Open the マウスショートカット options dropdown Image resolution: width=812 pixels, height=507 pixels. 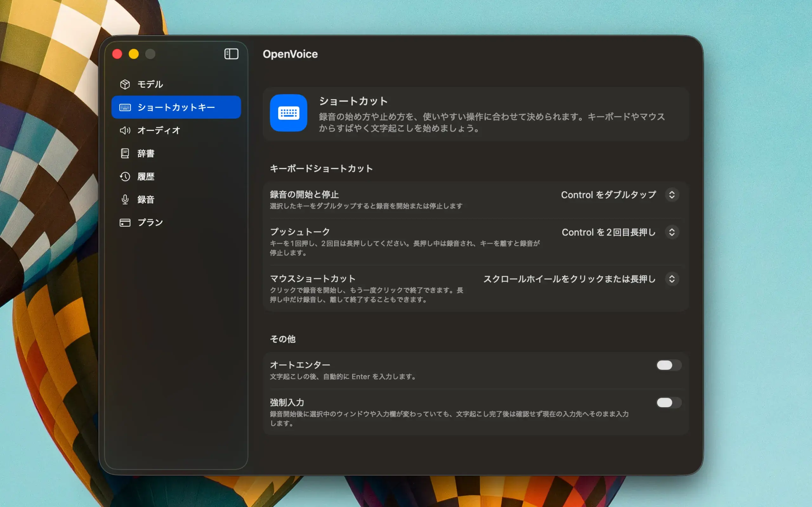tap(672, 279)
